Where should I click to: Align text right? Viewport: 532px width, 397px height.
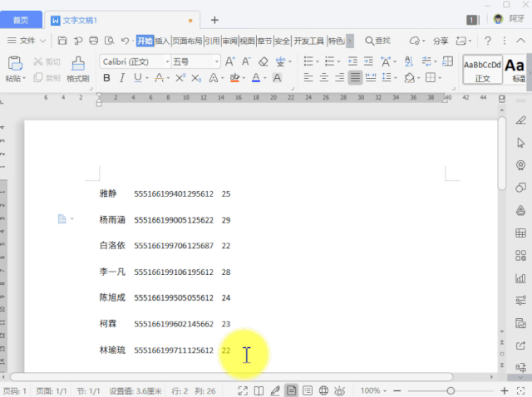coord(340,77)
